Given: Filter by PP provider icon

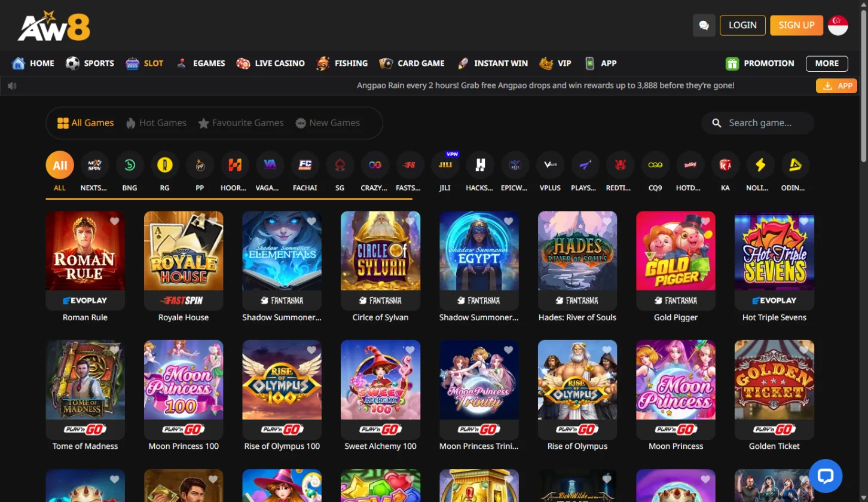Looking at the screenshot, I should pyautogui.click(x=200, y=165).
